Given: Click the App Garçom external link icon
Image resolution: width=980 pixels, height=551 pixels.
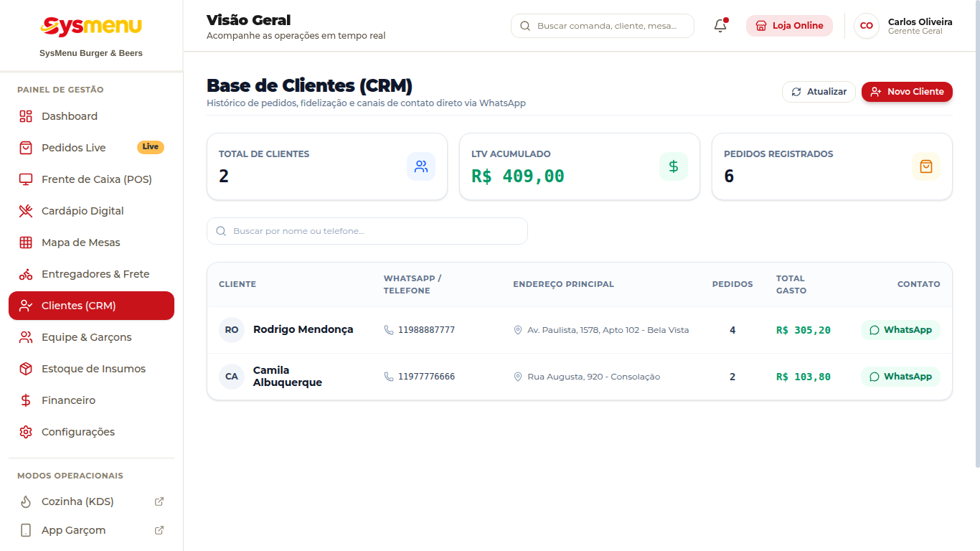Looking at the screenshot, I should tap(159, 530).
